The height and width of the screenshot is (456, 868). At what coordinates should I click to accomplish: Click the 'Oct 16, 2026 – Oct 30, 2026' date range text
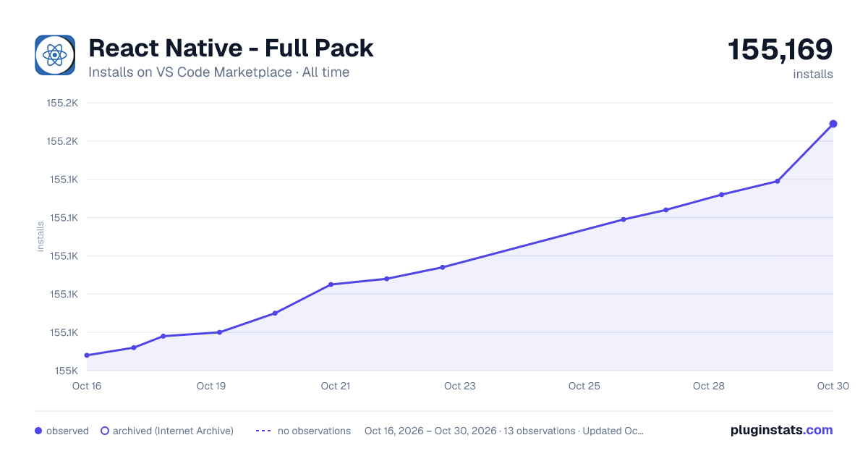tap(430, 431)
